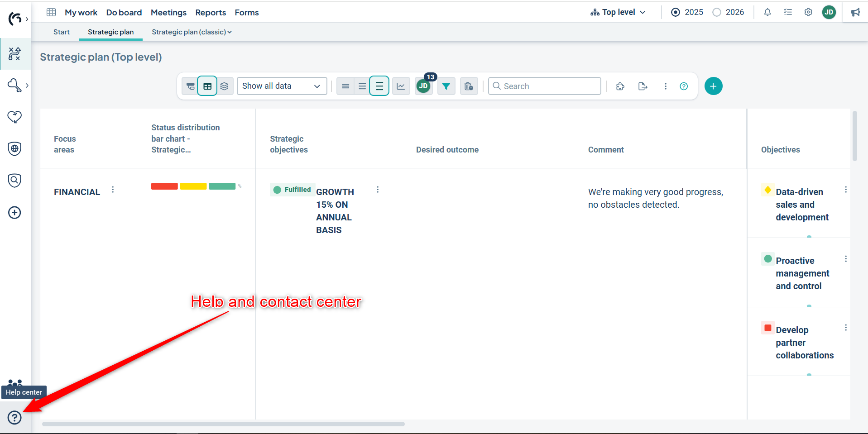The height and width of the screenshot is (434, 868).
Task: Open the notifications bell
Action: 767,12
